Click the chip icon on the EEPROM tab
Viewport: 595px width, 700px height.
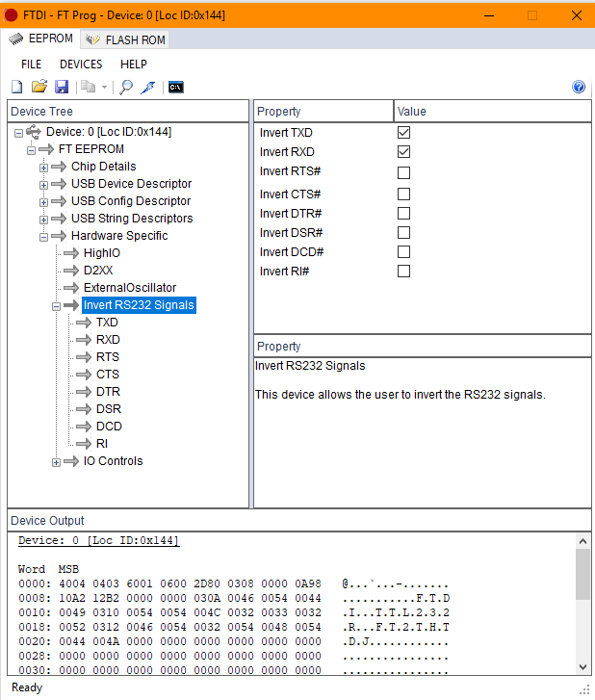[16, 39]
